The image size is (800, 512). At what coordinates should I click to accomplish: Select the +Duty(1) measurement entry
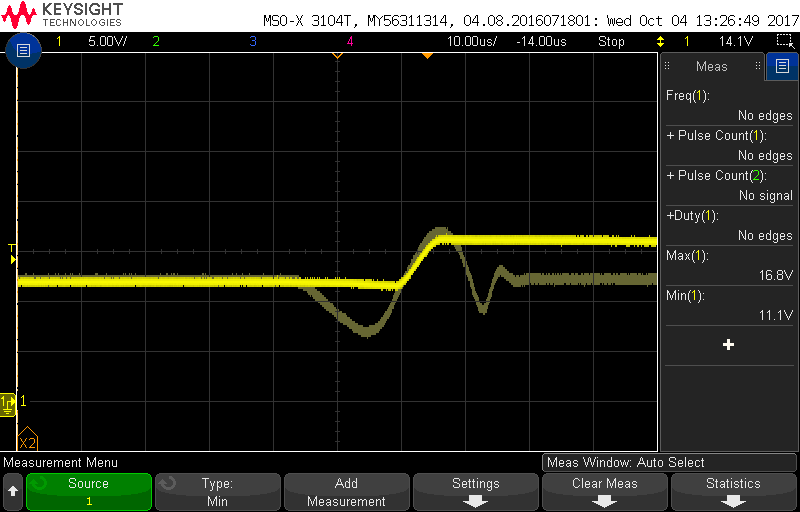pyautogui.click(x=730, y=225)
